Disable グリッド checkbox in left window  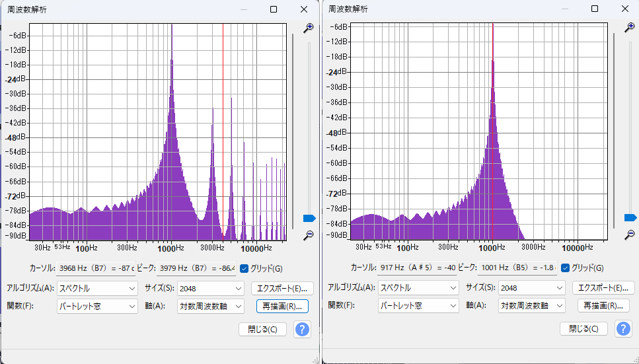click(x=244, y=268)
